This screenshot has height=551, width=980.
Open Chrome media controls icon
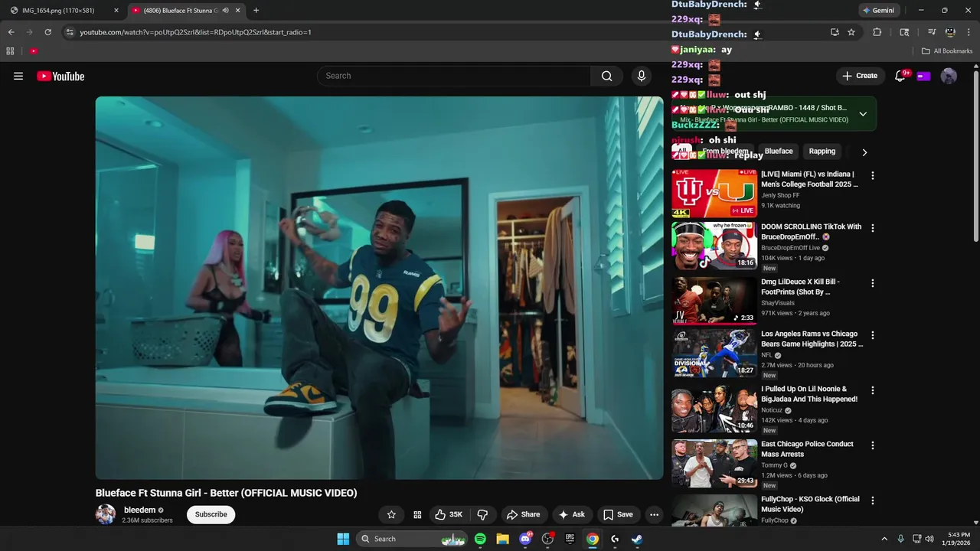[x=932, y=32]
